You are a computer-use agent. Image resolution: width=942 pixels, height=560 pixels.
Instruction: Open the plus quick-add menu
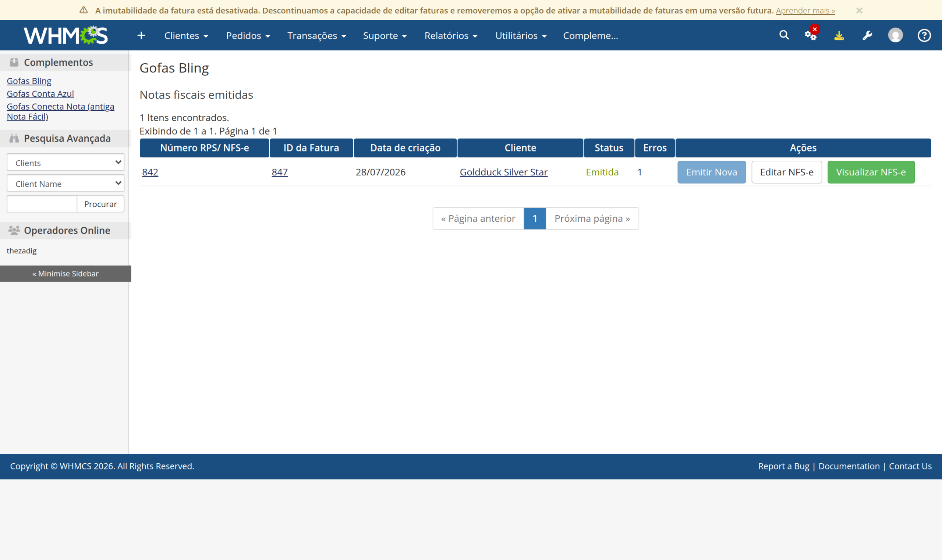[x=141, y=35]
